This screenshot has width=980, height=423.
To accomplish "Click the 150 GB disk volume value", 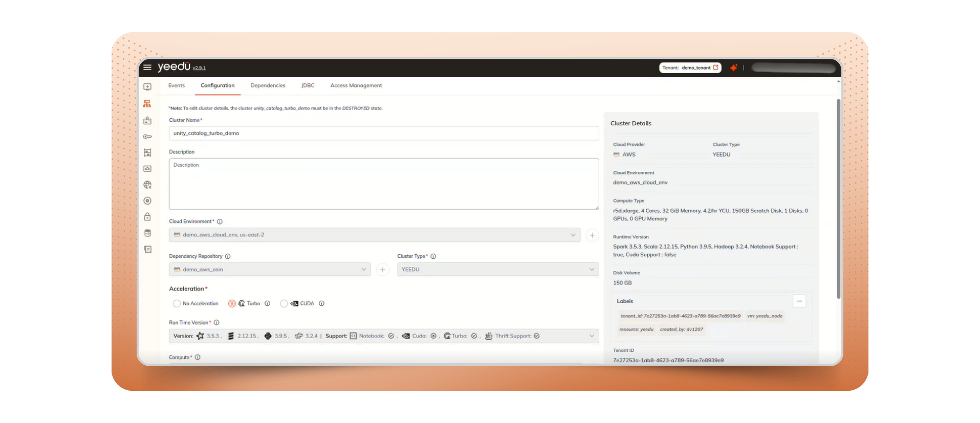I will click(622, 283).
